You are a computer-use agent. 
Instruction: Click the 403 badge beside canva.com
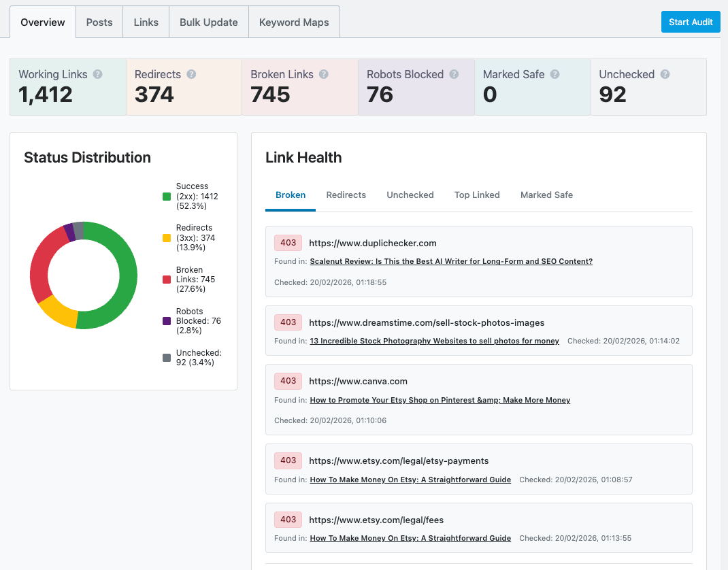(x=288, y=381)
